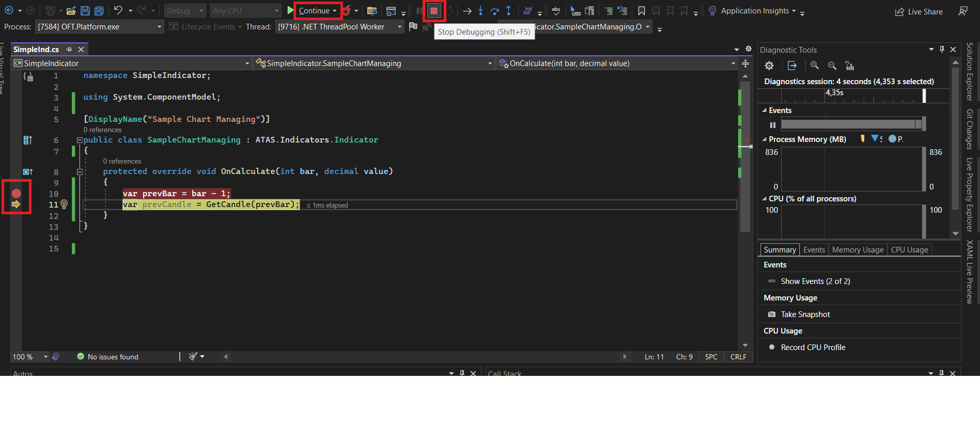980x427 pixels.
Task: Click the Send Feedback icon
Action: pos(963,11)
